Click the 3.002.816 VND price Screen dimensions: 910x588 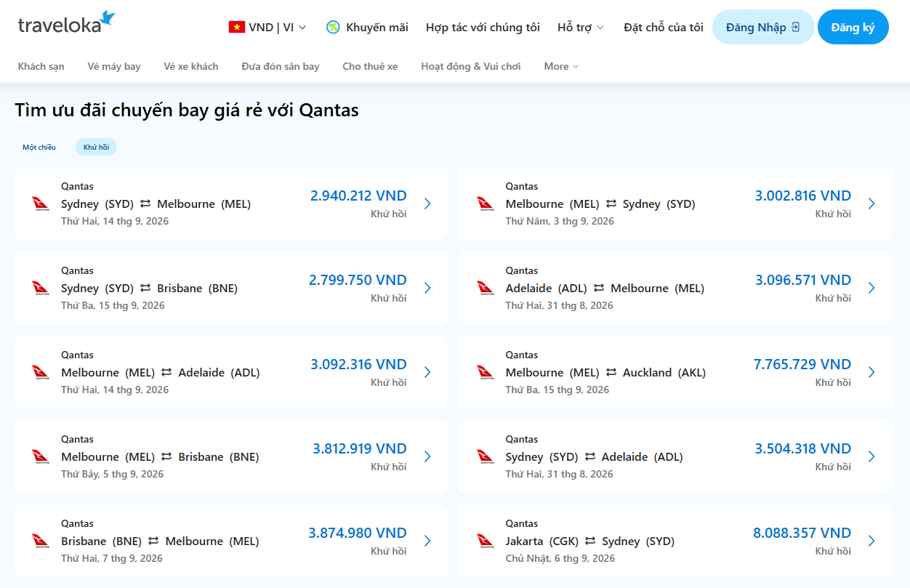(803, 196)
